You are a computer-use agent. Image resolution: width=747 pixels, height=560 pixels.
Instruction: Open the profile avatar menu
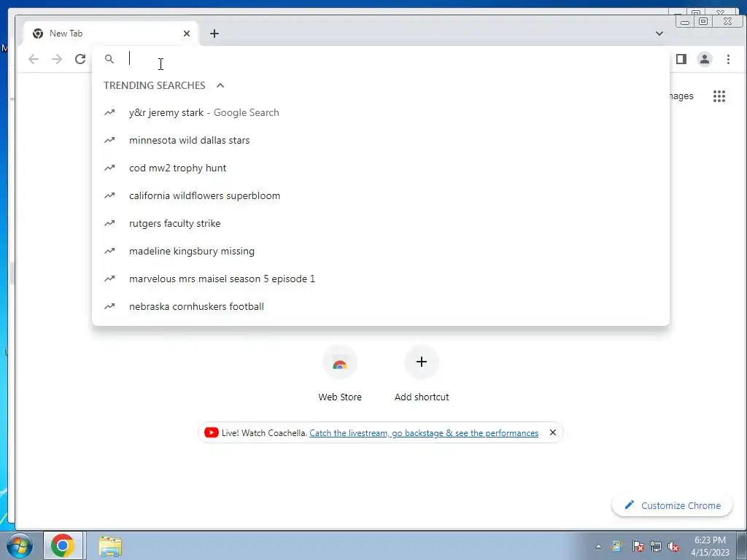(705, 59)
